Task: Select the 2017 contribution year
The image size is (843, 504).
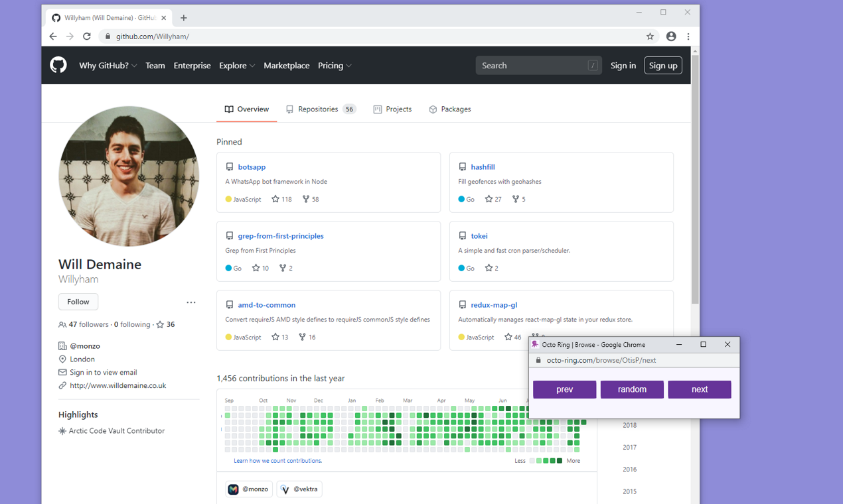Action: (629, 448)
